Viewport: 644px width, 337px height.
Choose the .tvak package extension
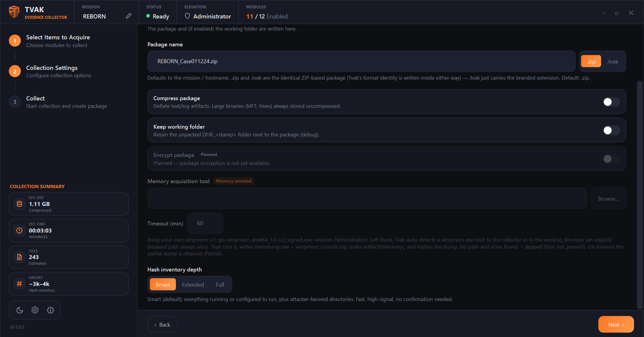(613, 61)
